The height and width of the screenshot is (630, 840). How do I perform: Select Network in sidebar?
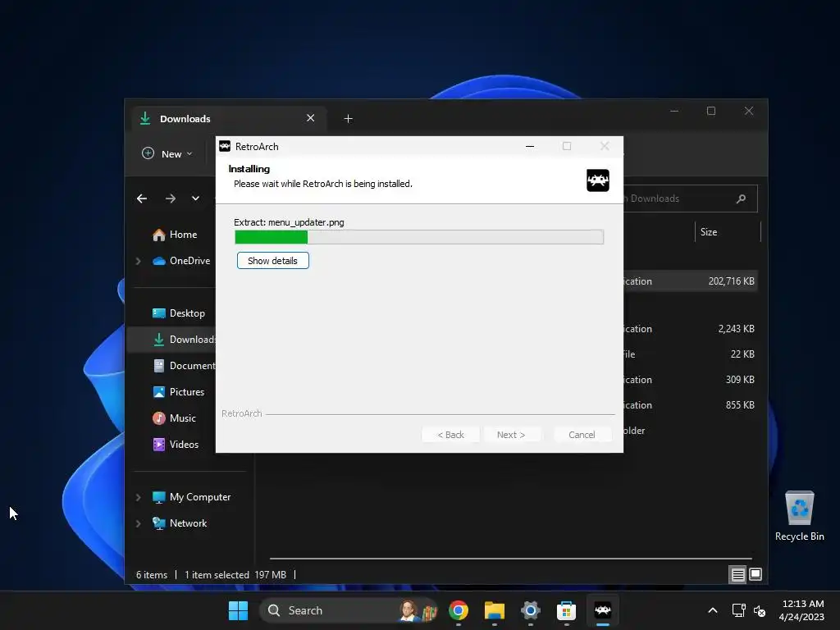(179, 523)
